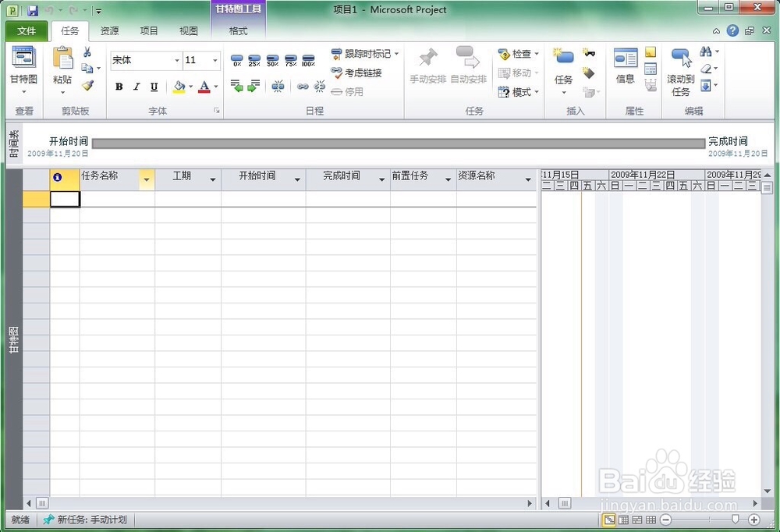
Task: Click the Cut scissors icon
Action: (87, 51)
